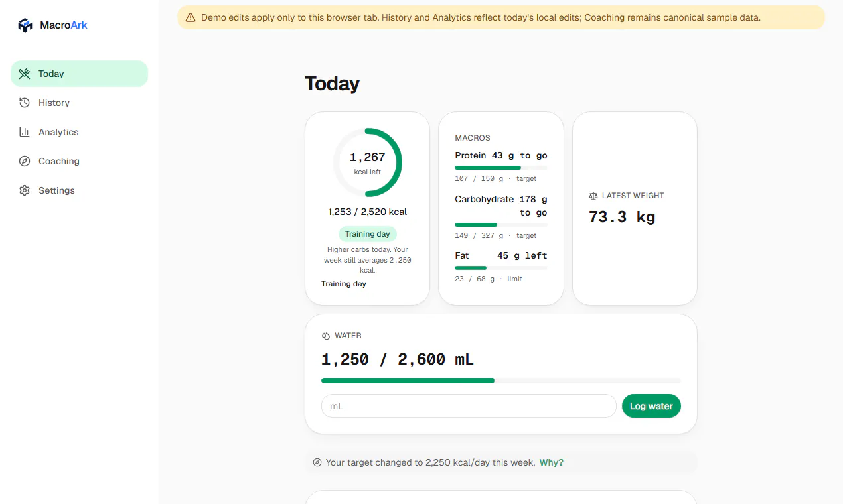This screenshot has height=504, width=843.
Task: Click the Log water button
Action: click(x=651, y=406)
